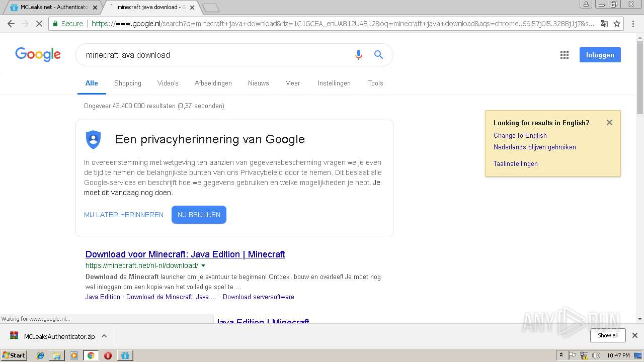Open Instellingen settings menu

point(334,83)
